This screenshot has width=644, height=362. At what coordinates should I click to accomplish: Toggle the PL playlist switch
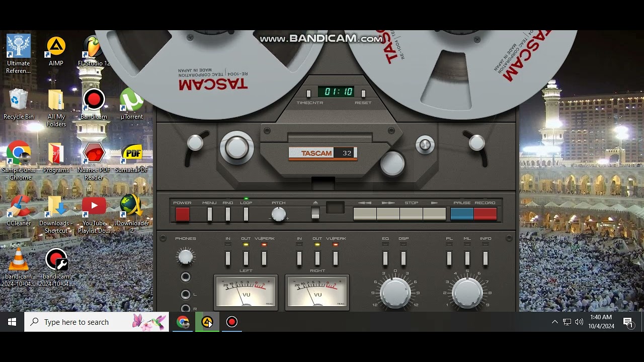(x=449, y=258)
